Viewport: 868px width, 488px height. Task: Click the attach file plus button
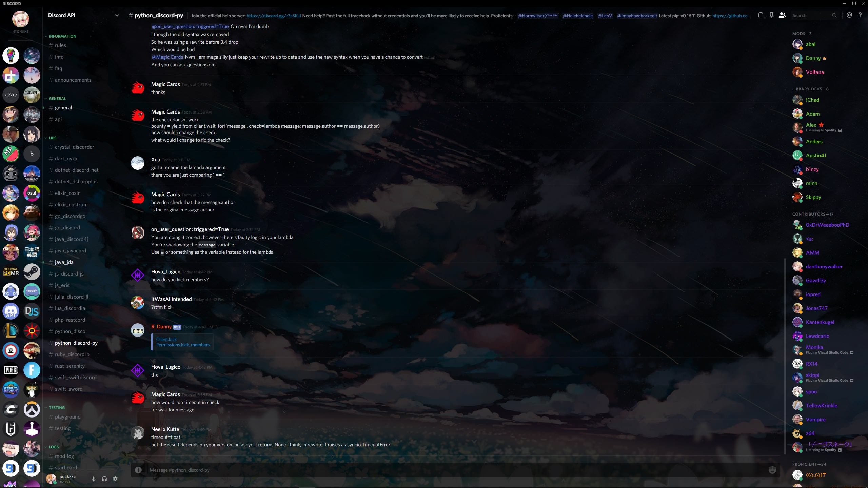coord(138,470)
